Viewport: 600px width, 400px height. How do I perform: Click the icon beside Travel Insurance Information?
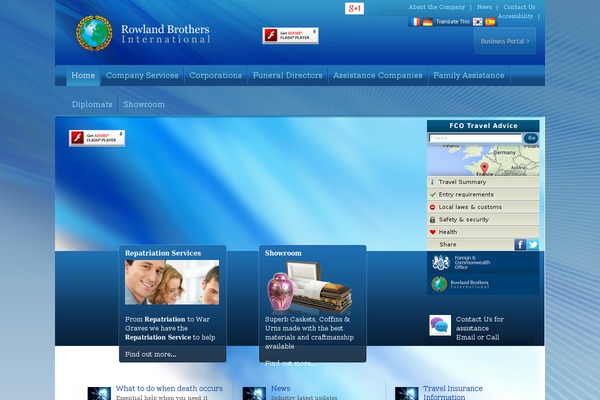(406, 393)
